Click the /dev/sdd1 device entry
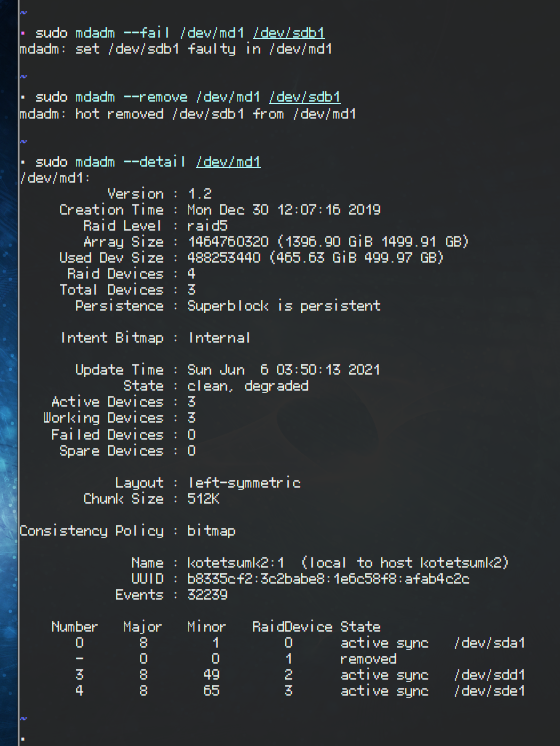The height and width of the screenshot is (746, 560). coord(490,675)
